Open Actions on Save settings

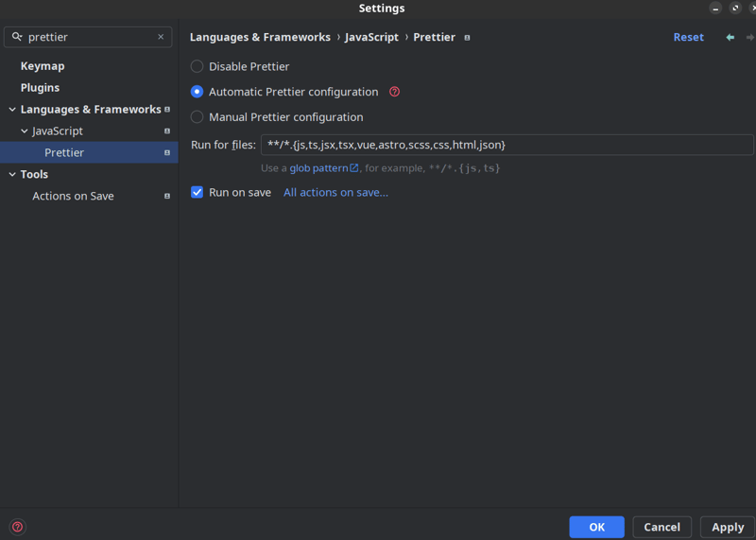click(73, 196)
